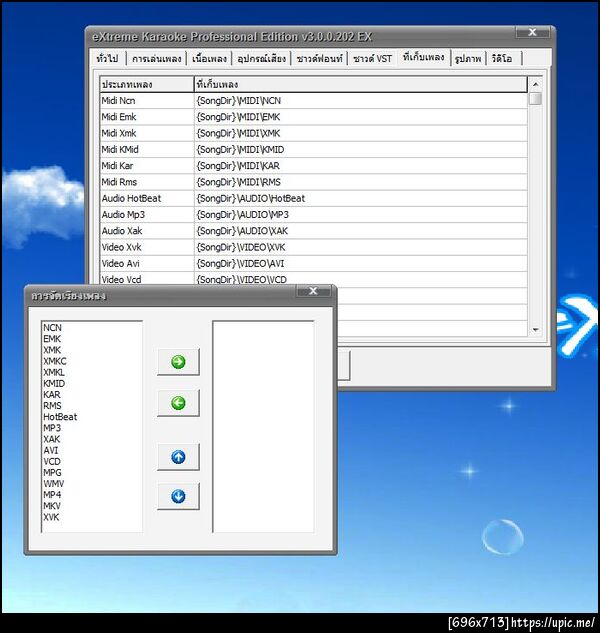
Task: Open the ทั่วไป tab
Action: click(107, 59)
